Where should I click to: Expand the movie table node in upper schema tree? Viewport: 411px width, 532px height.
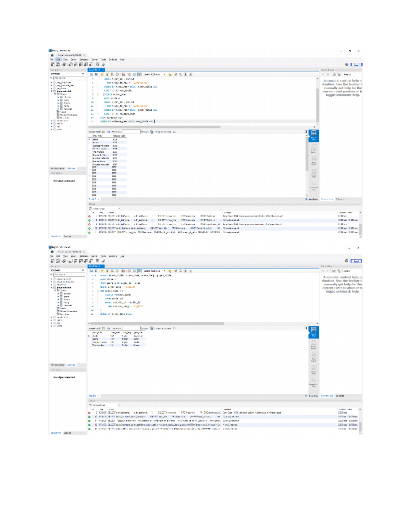(59, 103)
